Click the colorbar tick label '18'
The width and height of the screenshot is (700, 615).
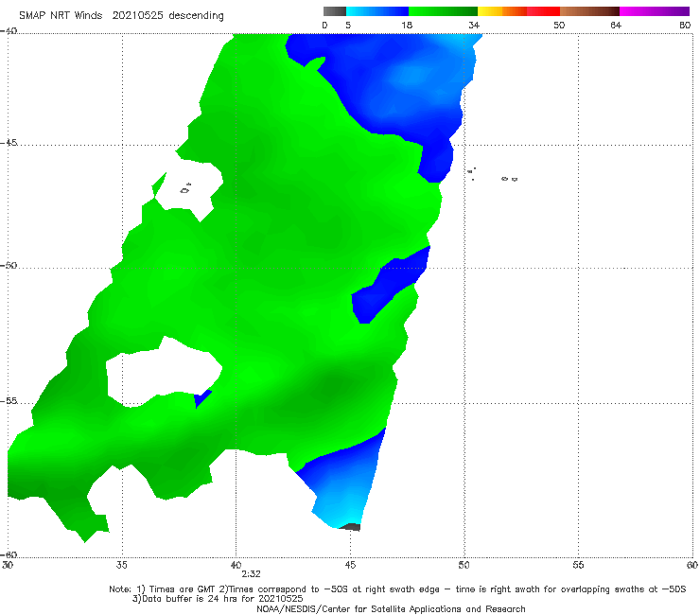coord(407,25)
